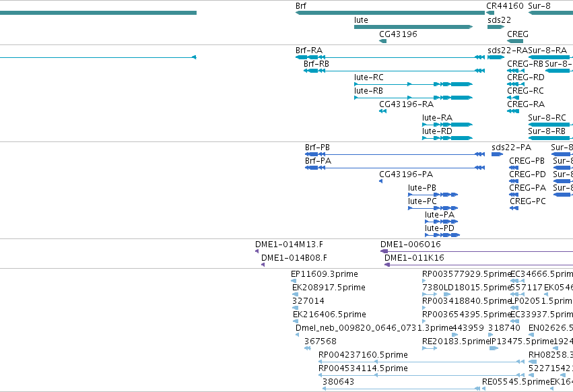Click the lute-PB protein label
The height and width of the screenshot is (392, 573).
click(422, 188)
